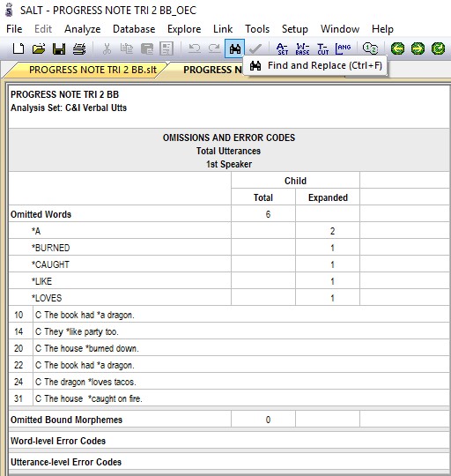Click the Select All toolbar icon
Viewport: 451px width, 476px height.
coord(166,48)
